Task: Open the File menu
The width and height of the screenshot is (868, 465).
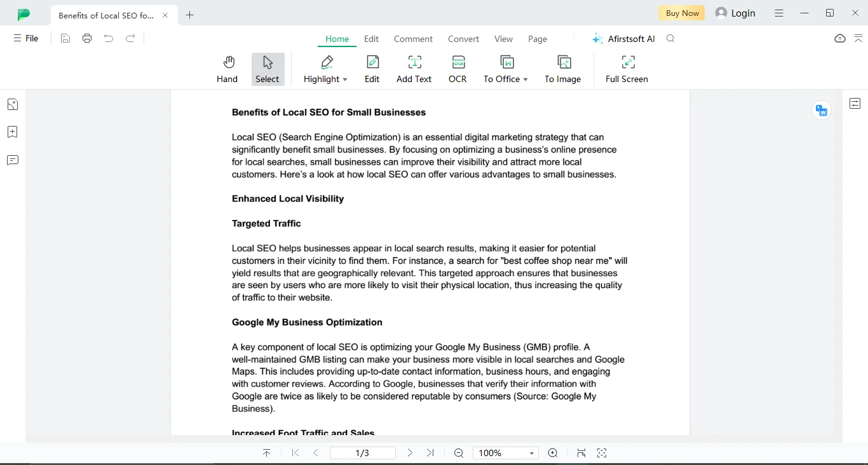Action: [x=26, y=38]
